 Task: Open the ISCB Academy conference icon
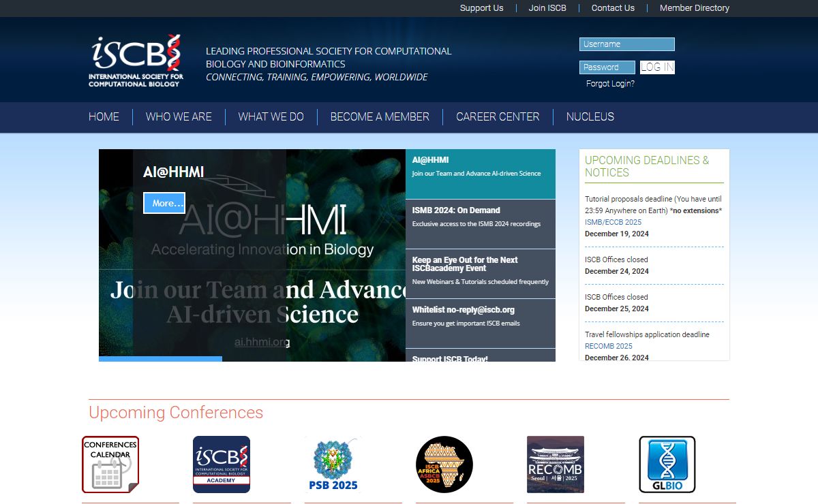[x=222, y=464]
